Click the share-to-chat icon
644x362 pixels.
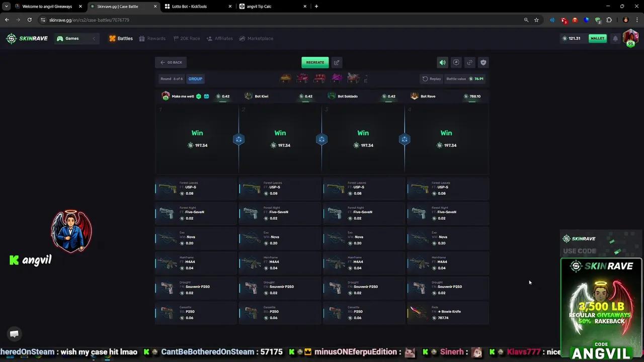click(456, 62)
